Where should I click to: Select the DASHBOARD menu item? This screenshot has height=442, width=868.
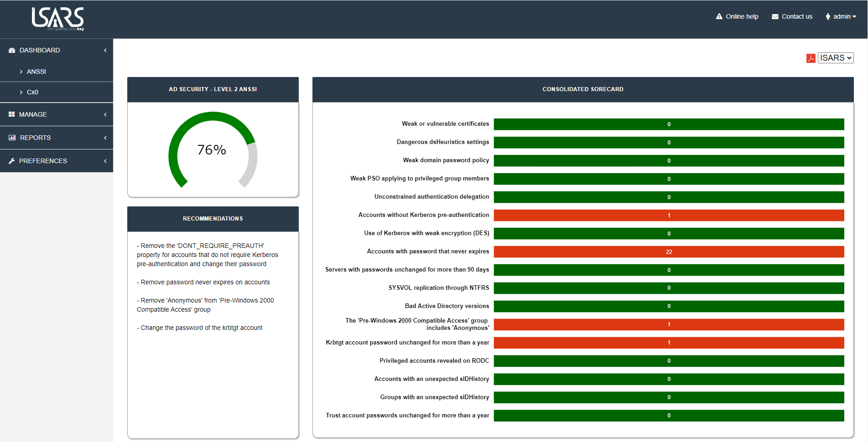pos(57,50)
